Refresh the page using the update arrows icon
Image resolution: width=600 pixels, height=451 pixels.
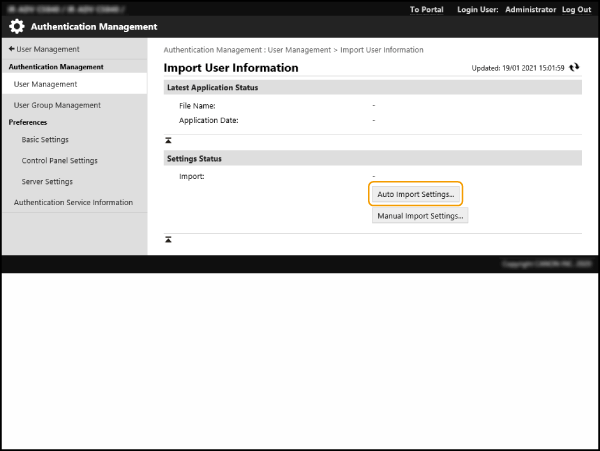574,68
